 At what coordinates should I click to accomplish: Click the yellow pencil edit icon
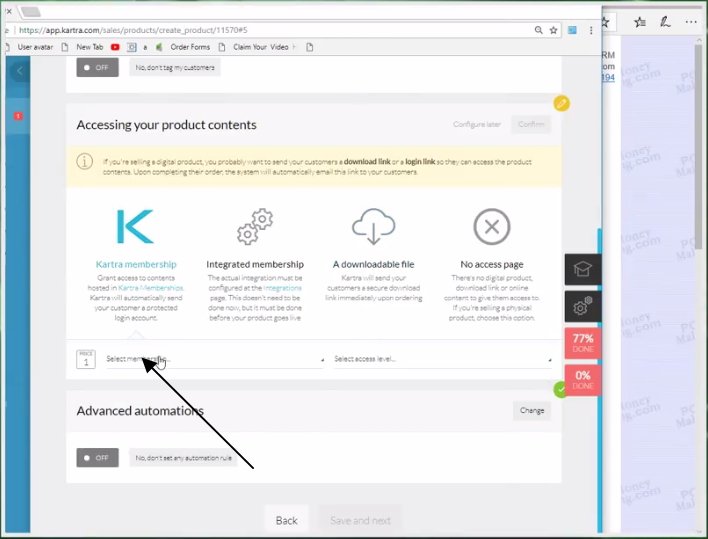[561, 103]
